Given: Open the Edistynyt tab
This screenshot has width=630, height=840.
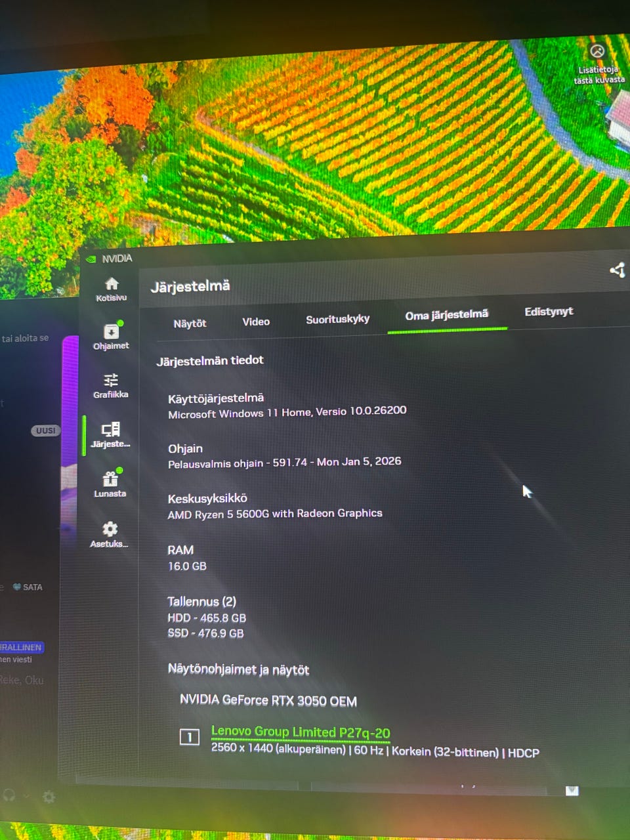Looking at the screenshot, I should (x=549, y=311).
